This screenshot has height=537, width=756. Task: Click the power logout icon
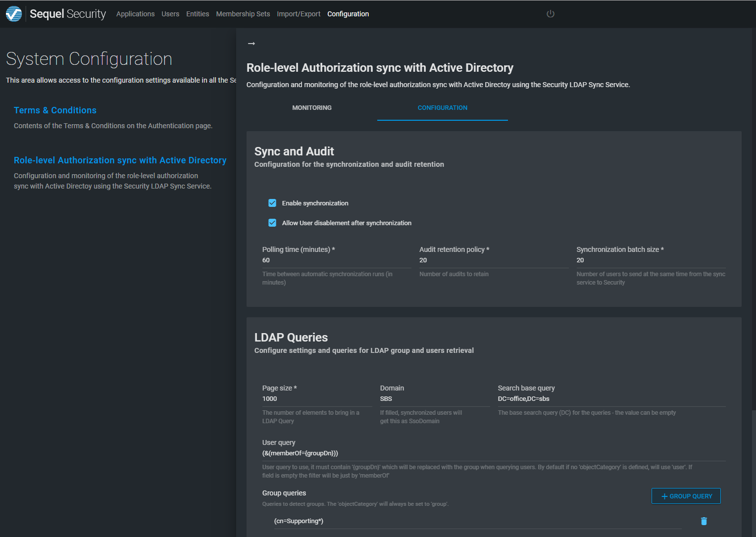(x=550, y=14)
